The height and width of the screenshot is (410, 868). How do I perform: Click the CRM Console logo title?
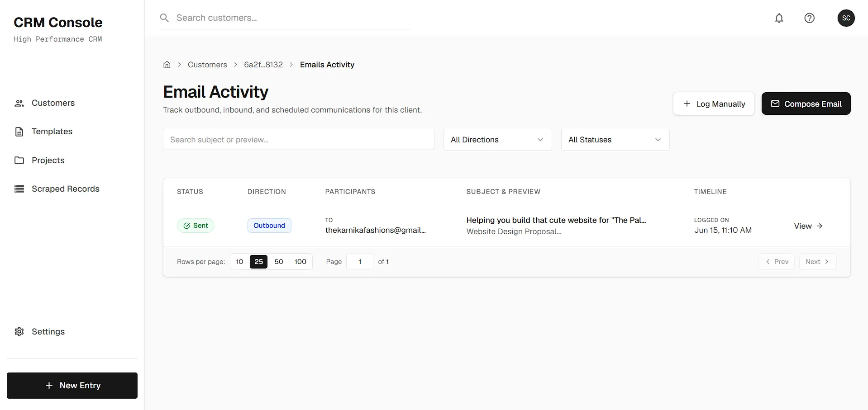[x=58, y=23]
